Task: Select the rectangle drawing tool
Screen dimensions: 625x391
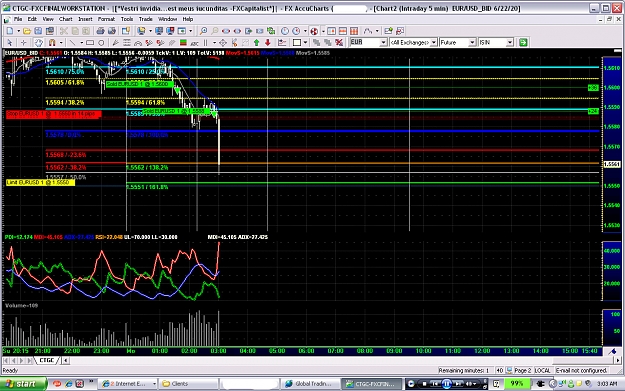Action: 90,42
